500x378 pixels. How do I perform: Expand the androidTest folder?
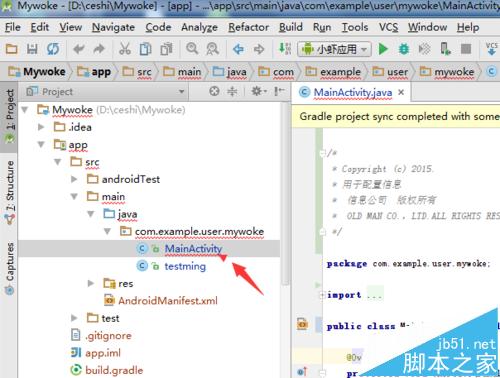74,179
